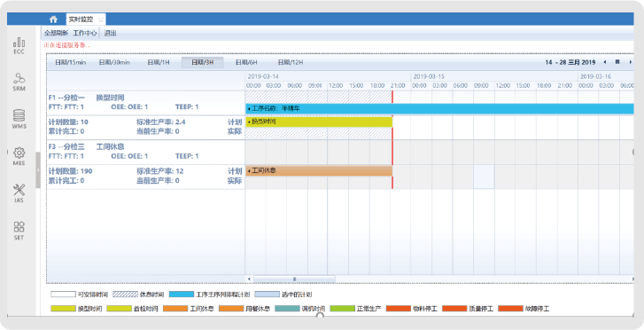Click the 选中的计划 legend swatch
Viewport: 644px width, 330px height.
tap(267, 295)
